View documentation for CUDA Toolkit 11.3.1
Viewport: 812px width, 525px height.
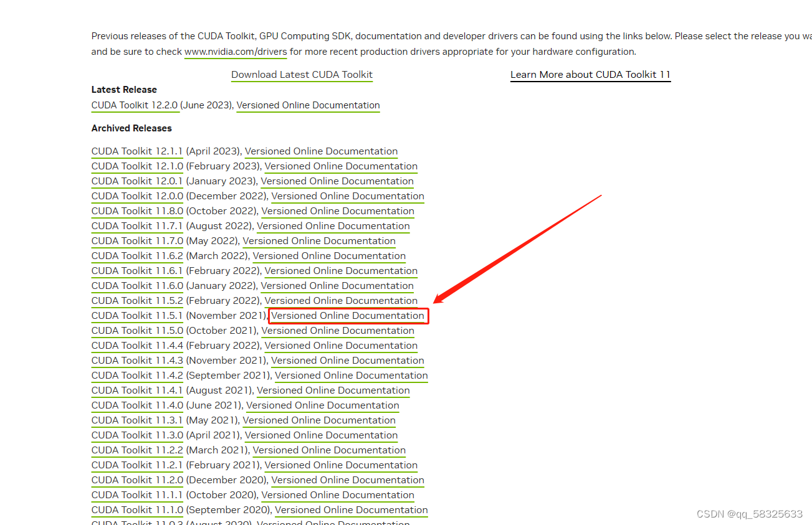(319, 420)
